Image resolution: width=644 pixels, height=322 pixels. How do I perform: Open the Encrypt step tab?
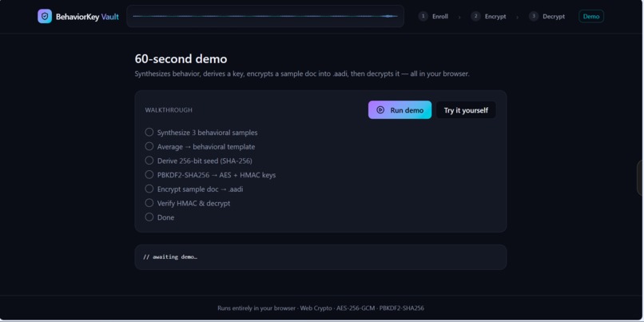pyautogui.click(x=488, y=17)
